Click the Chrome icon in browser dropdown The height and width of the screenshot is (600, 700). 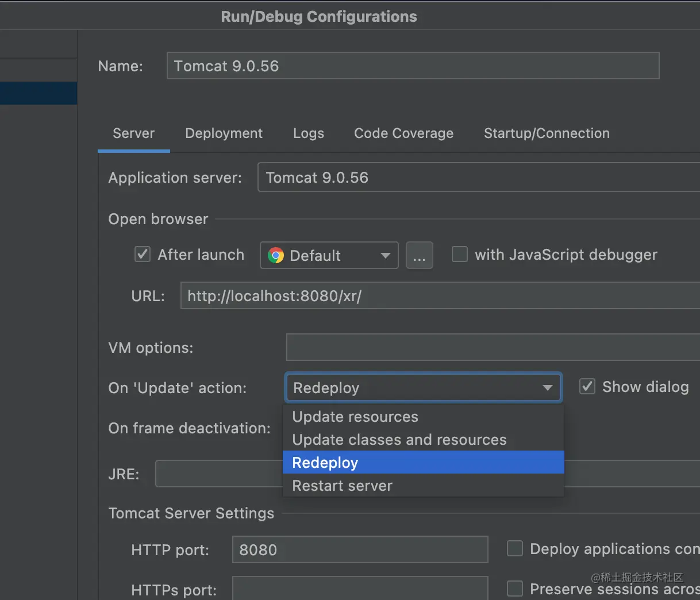pyautogui.click(x=276, y=255)
